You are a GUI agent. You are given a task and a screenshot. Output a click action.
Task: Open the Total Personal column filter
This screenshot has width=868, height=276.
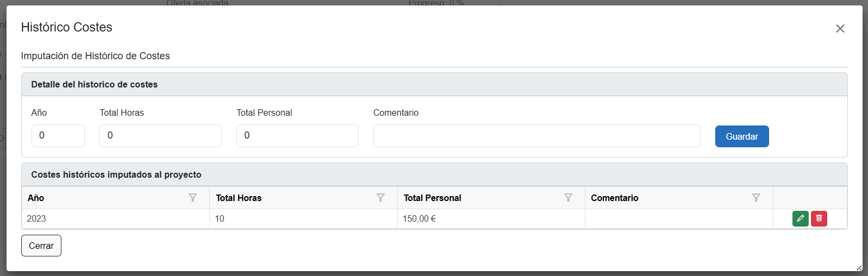(569, 198)
